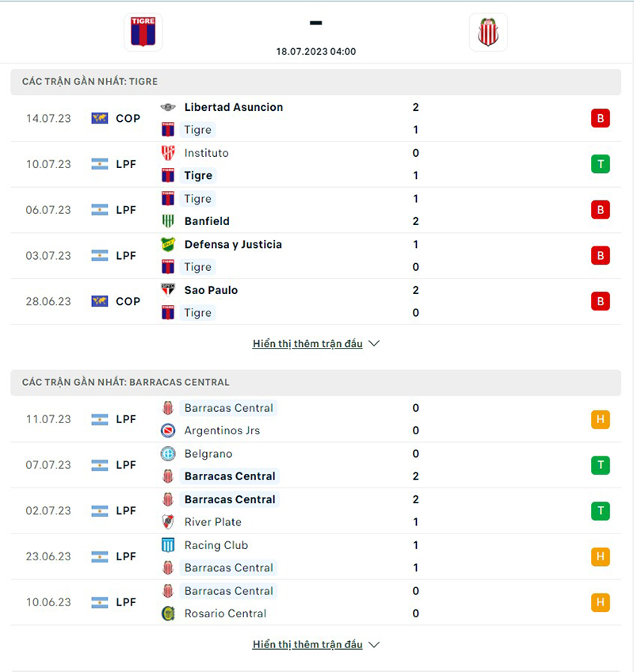Image resolution: width=634 pixels, height=672 pixels.
Task: Select the 'Các trận gần nhất: Barracas Central' header
Action: point(125,382)
